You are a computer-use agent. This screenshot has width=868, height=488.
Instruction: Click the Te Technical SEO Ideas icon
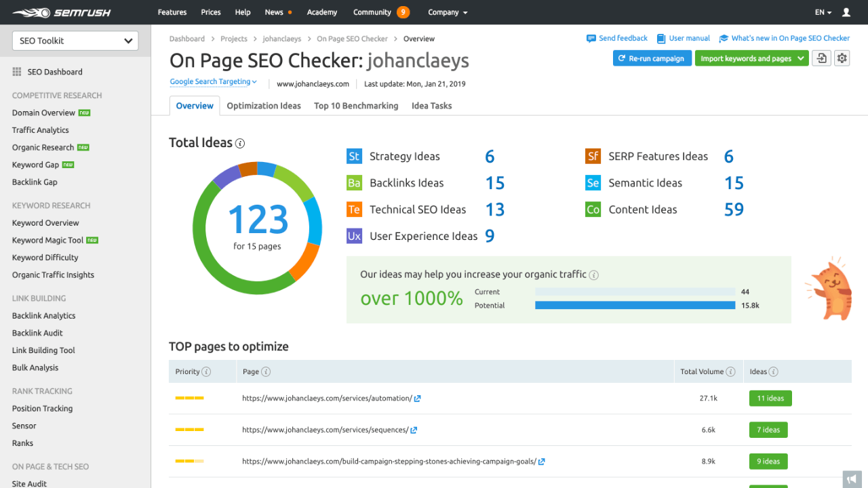coord(354,209)
